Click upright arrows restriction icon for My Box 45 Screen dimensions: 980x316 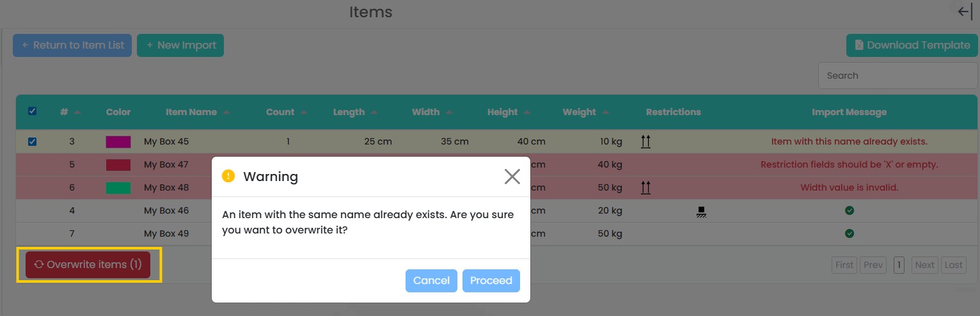pyautogui.click(x=645, y=142)
